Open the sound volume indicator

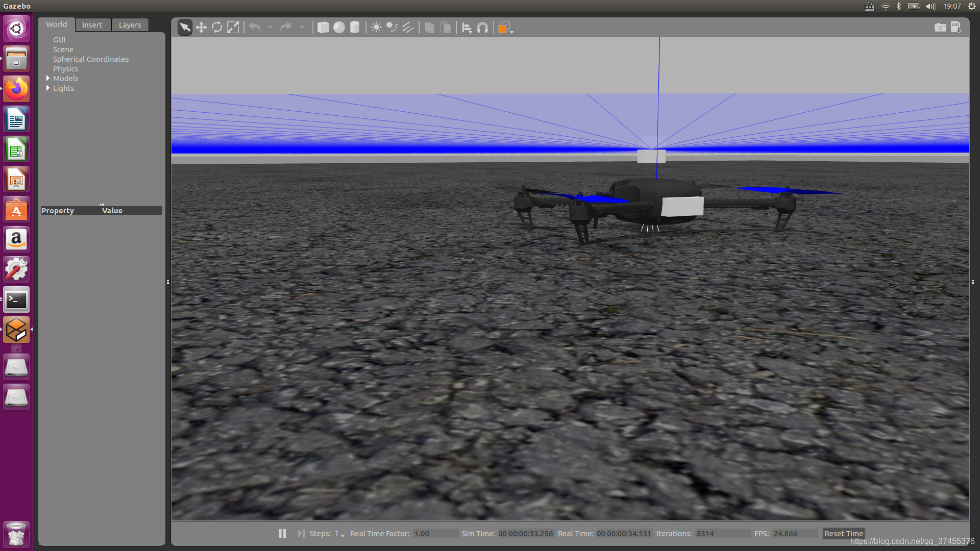click(931, 6)
